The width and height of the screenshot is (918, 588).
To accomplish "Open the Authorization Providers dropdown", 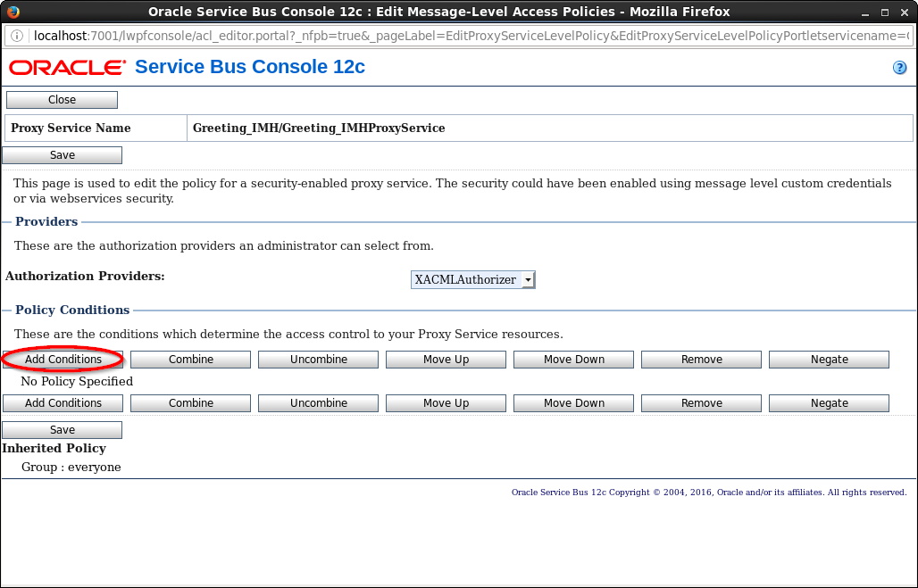I will click(x=472, y=280).
